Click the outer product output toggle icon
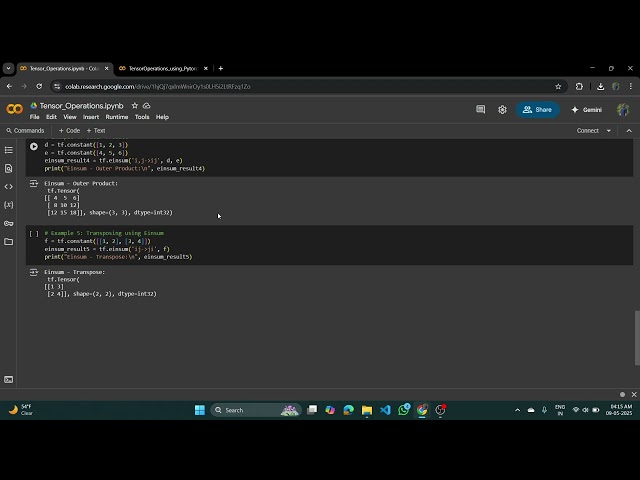 (x=34, y=184)
